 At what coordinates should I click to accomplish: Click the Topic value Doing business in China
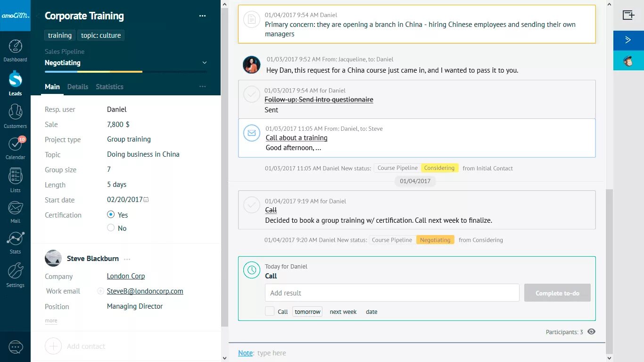[x=143, y=154]
